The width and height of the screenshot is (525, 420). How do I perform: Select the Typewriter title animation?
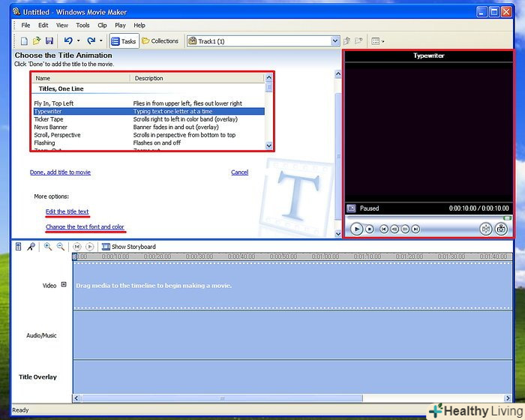pos(148,111)
